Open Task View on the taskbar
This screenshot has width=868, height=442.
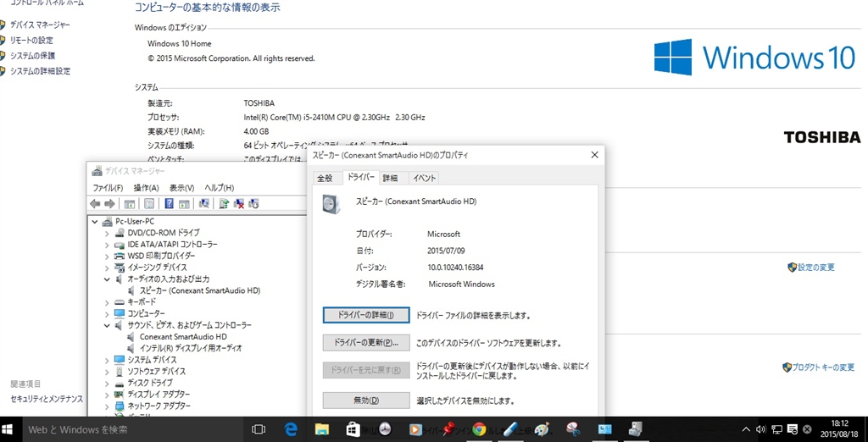259,429
